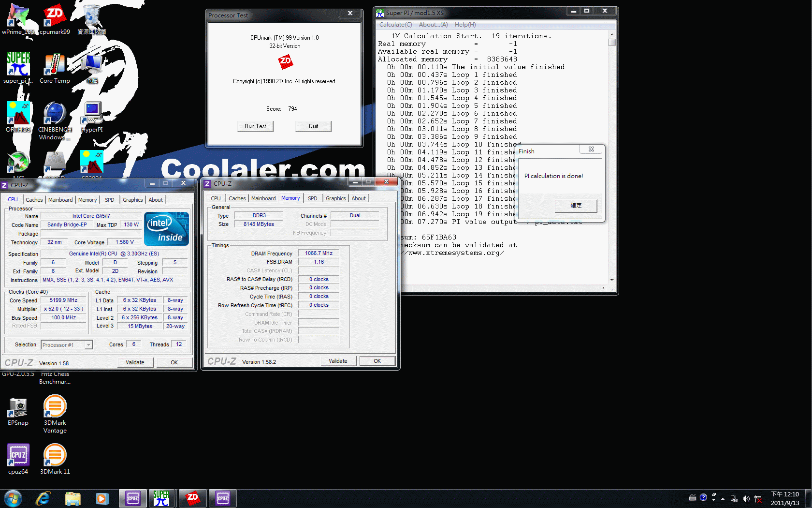Select the AS SSD drive desktop icon
This screenshot has width=812, height=508.
[x=55, y=164]
